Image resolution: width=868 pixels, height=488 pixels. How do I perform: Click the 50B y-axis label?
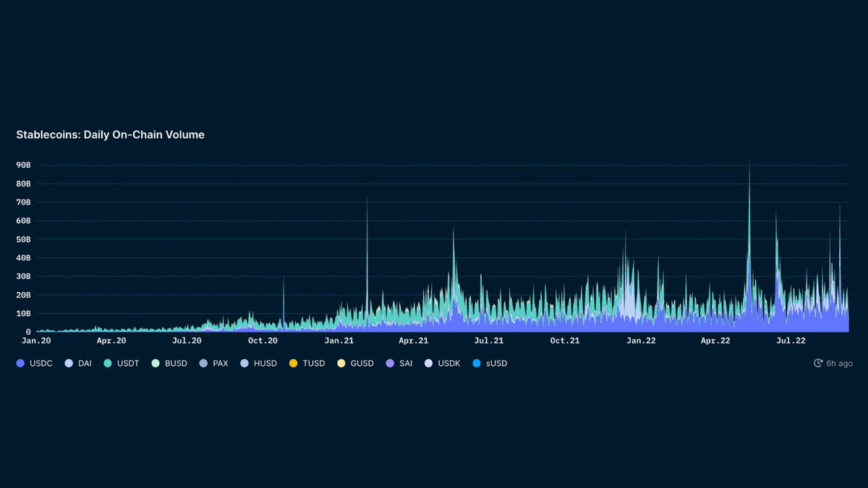point(24,239)
